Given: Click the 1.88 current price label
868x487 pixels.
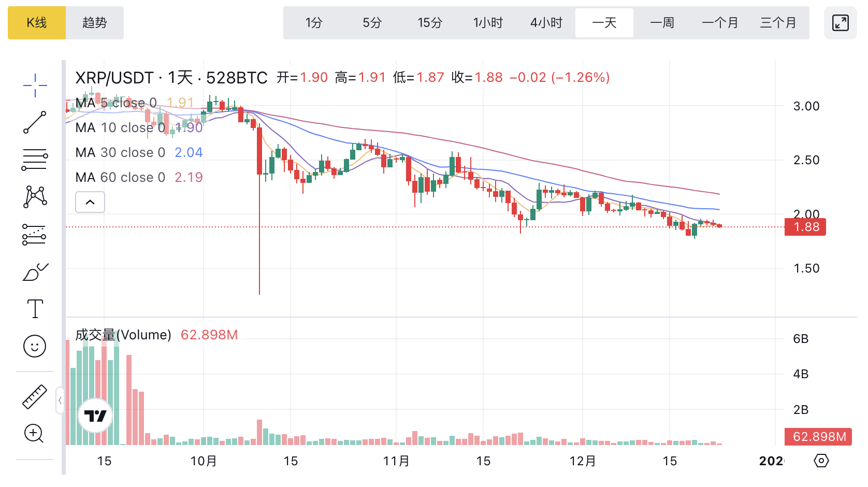Looking at the screenshot, I should (x=805, y=227).
